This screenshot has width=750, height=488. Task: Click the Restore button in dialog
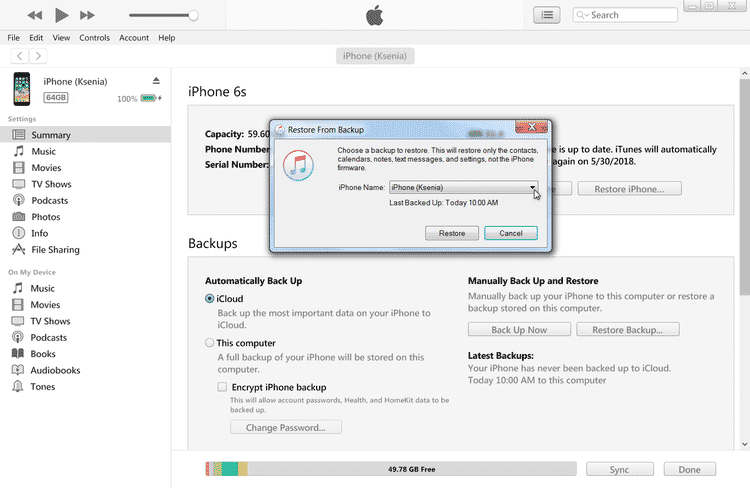tap(452, 233)
